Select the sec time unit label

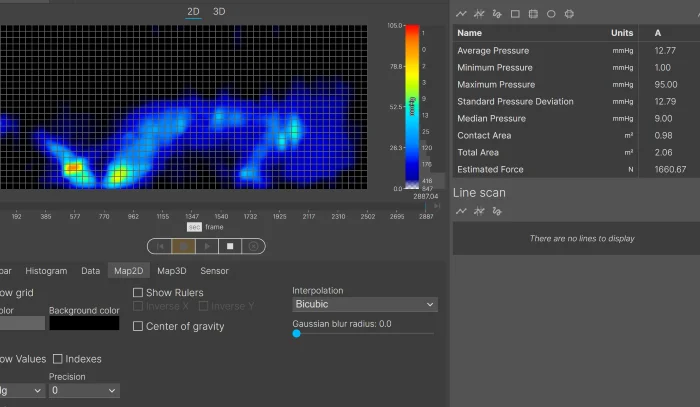(194, 227)
